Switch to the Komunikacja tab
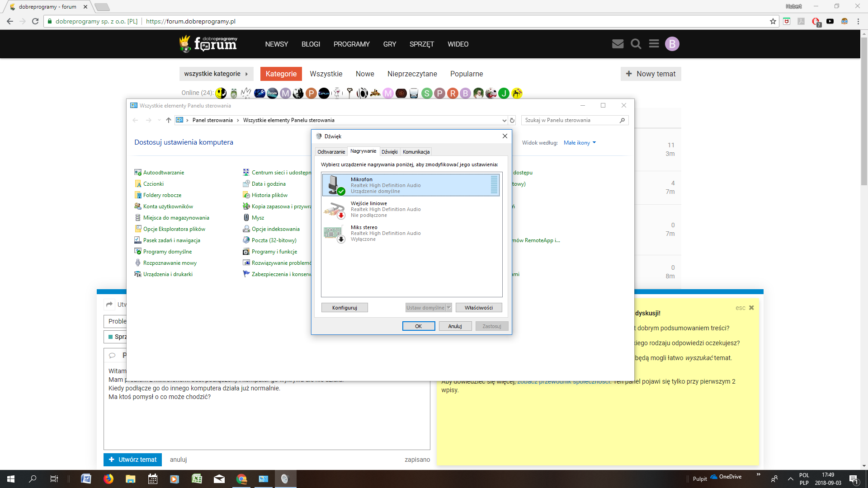868x488 pixels. click(416, 152)
